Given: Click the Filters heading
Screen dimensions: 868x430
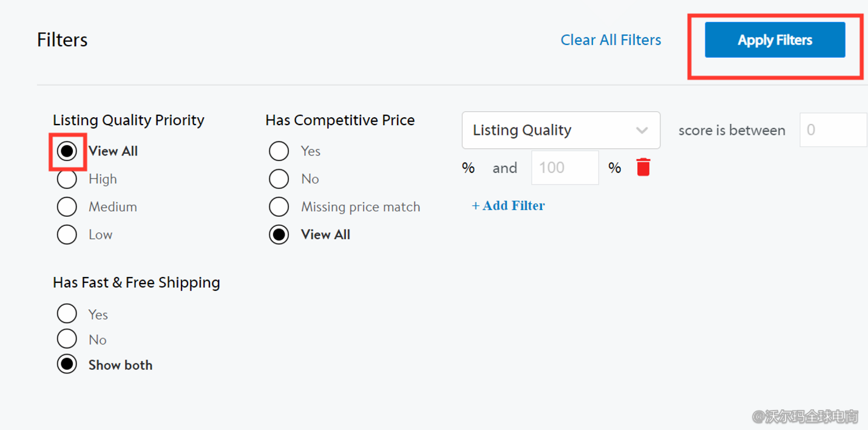Looking at the screenshot, I should click(62, 39).
